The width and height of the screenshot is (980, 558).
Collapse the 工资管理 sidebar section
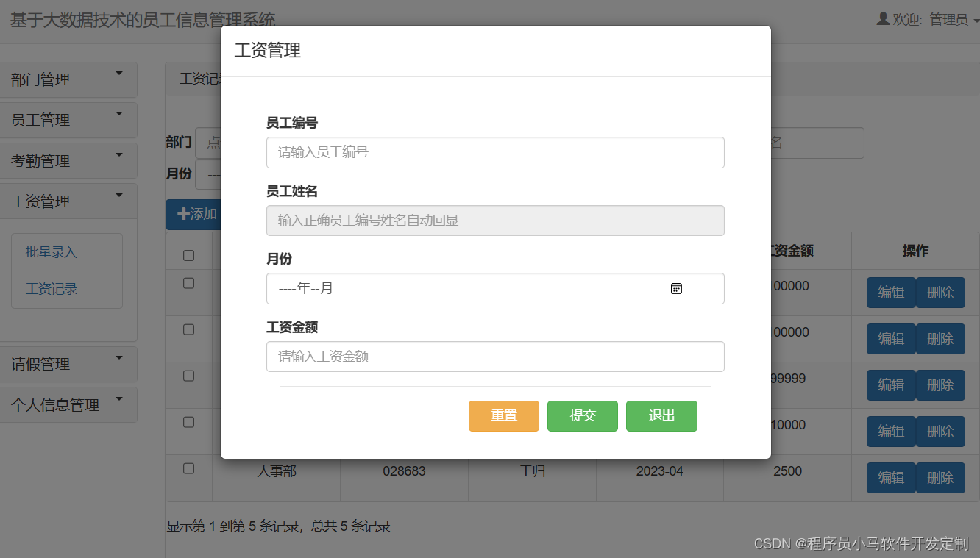(x=68, y=201)
